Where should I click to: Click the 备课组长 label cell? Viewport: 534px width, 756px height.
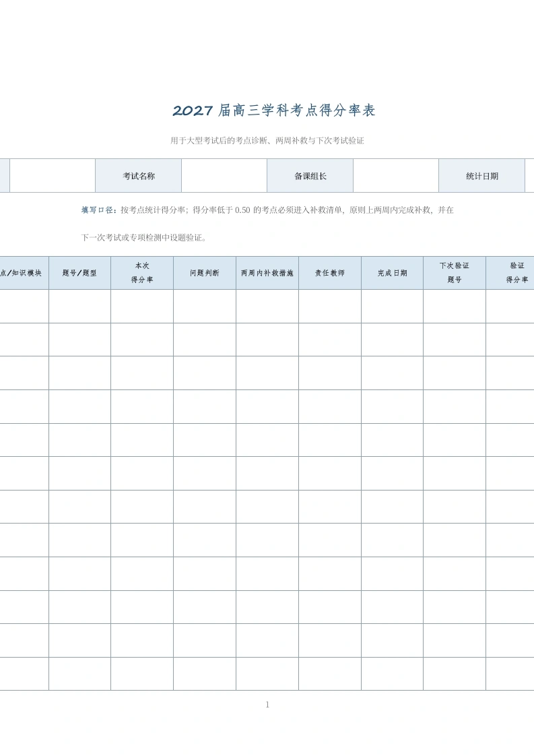[310, 176]
